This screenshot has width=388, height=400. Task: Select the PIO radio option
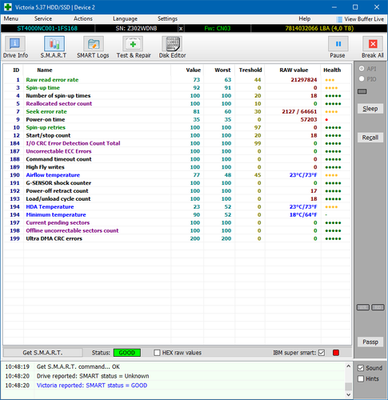[x=362, y=79]
